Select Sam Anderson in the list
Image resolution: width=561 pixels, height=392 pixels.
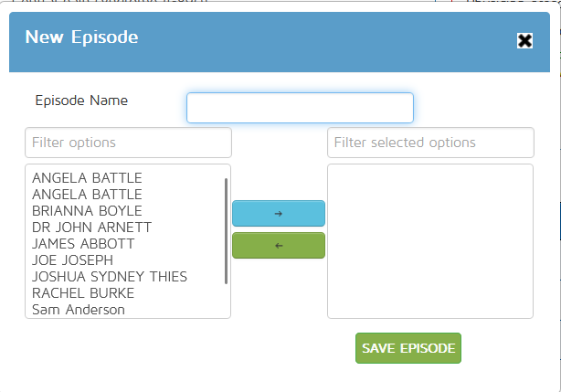(x=79, y=310)
